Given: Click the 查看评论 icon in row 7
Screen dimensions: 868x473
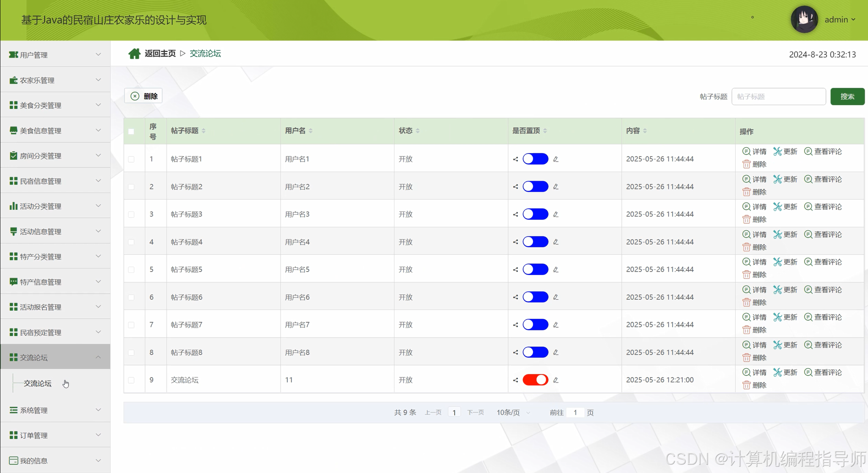Looking at the screenshot, I should [808, 317].
